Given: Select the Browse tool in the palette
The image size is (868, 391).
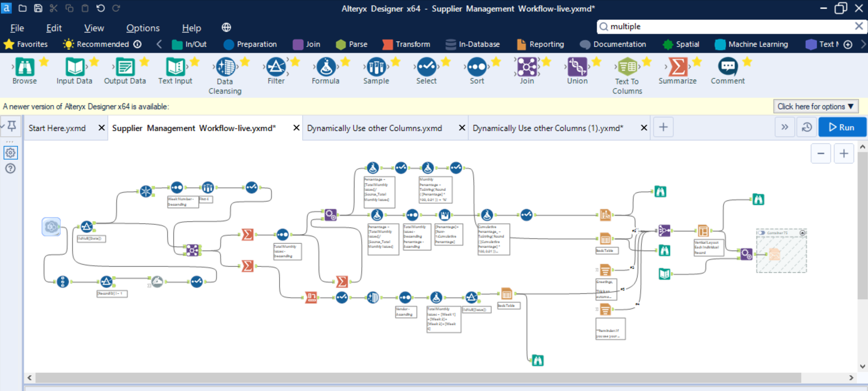Looking at the screenshot, I should [x=24, y=72].
